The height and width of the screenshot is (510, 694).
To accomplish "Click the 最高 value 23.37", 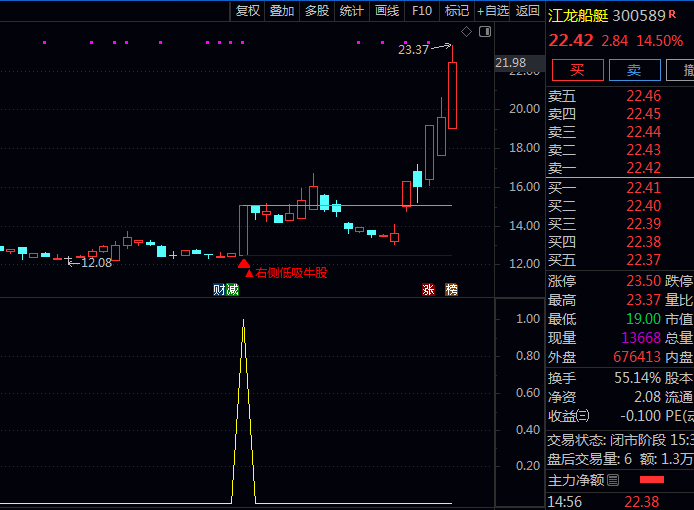I will (644, 300).
